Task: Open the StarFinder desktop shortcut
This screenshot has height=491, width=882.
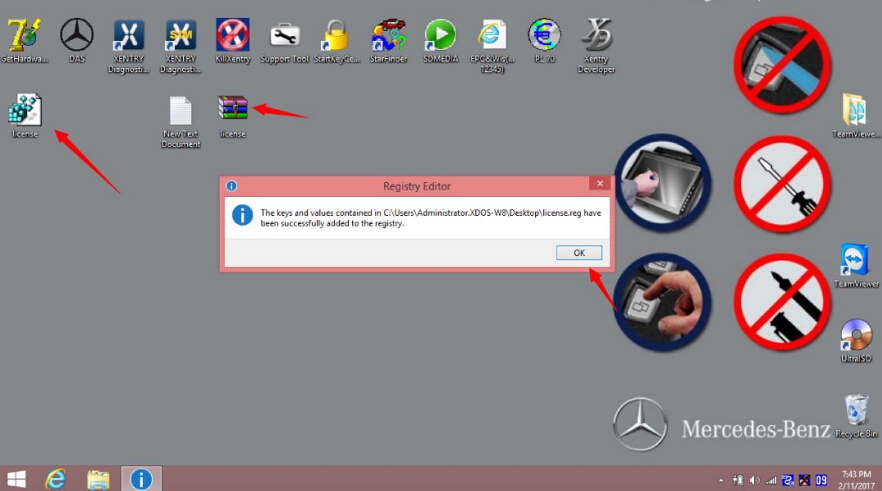Action: point(388,37)
